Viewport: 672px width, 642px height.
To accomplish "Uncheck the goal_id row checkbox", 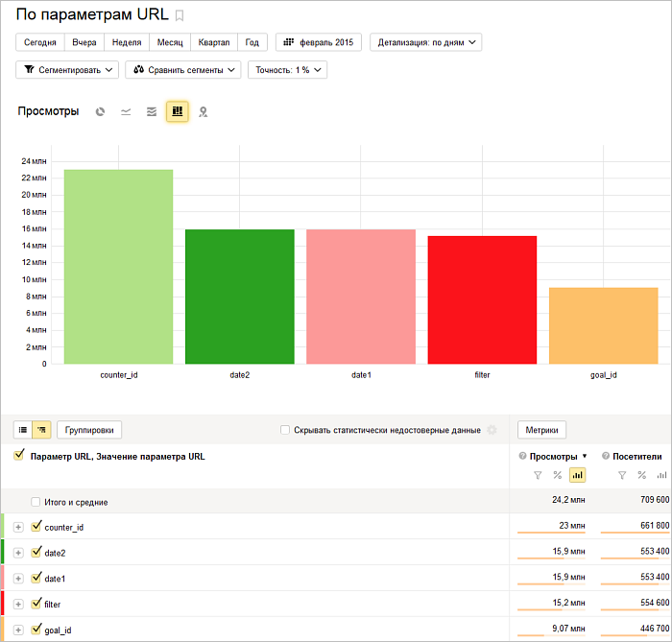I will coord(36,629).
